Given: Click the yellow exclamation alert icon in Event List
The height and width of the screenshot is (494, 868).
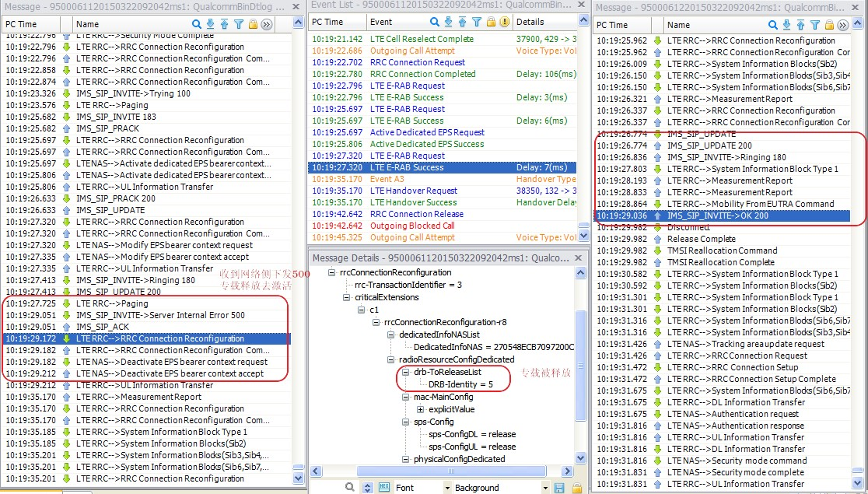Looking at the screenshot, I should [x=504, y=22].
